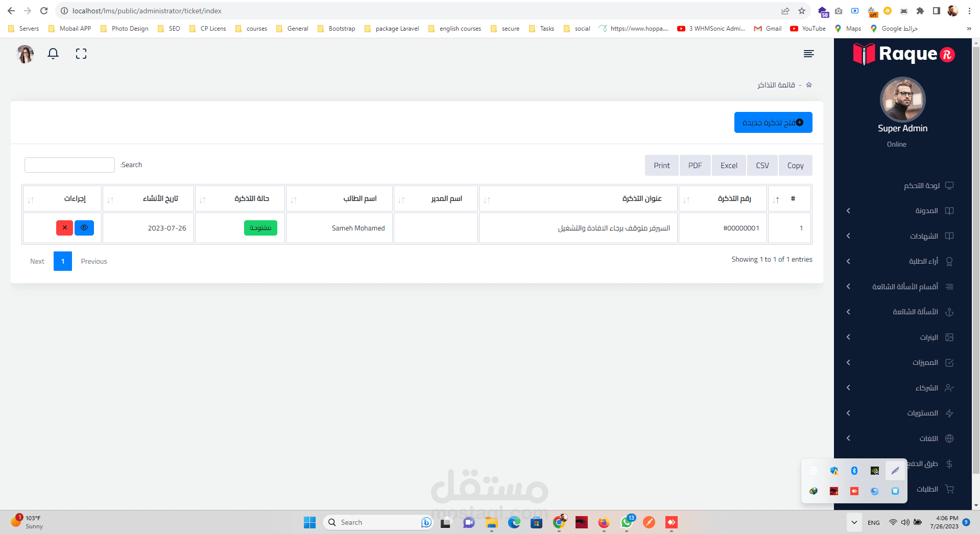Focus the table Search input field

(69, 165)
